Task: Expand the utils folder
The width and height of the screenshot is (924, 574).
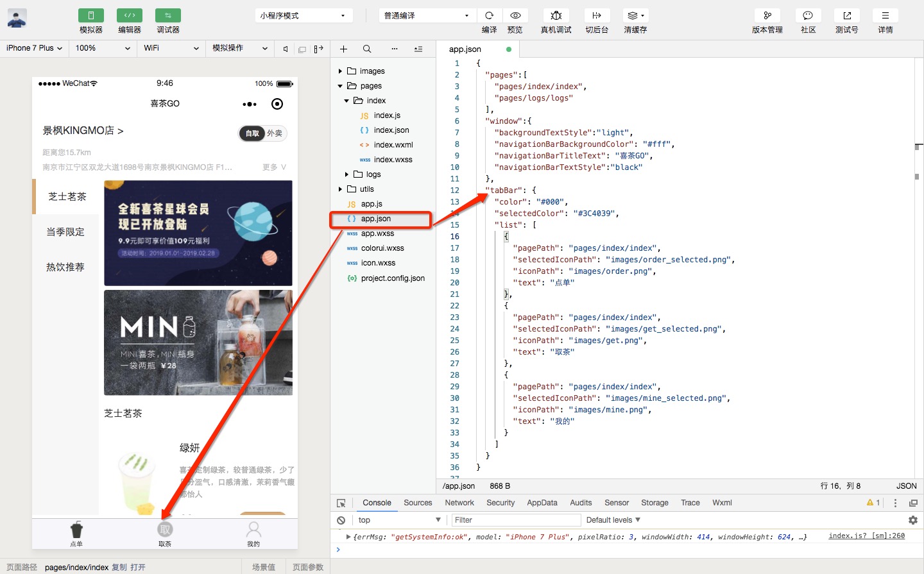Action: click(341, 189)
